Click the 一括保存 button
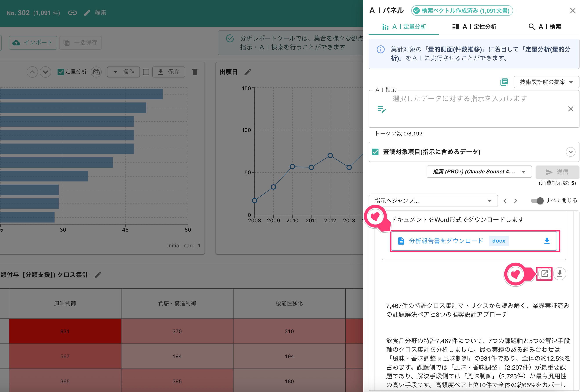The width and height of the screenshot is (583, 392). 80,43
